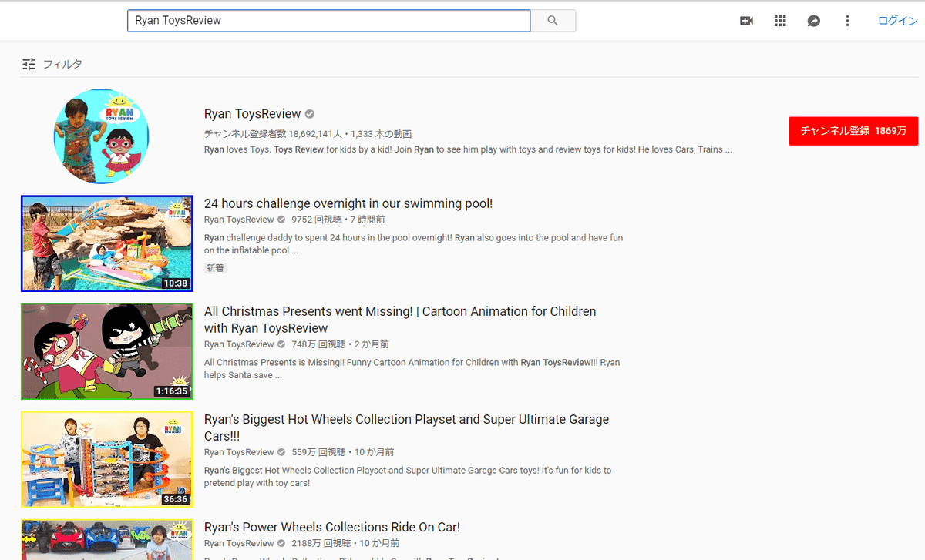Click the Hot Wheels video description text
This screenshot has width=925, height=560.
(x=408, y=476)
